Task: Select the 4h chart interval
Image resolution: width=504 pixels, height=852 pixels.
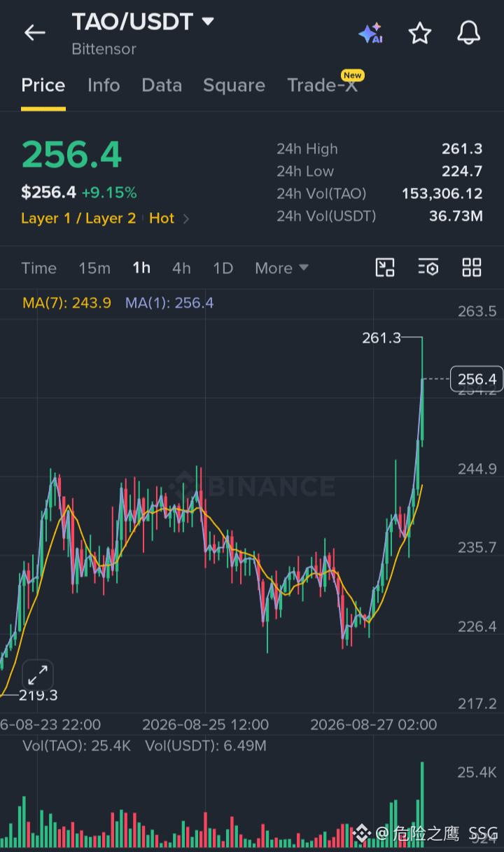Action: click(181, 268)
